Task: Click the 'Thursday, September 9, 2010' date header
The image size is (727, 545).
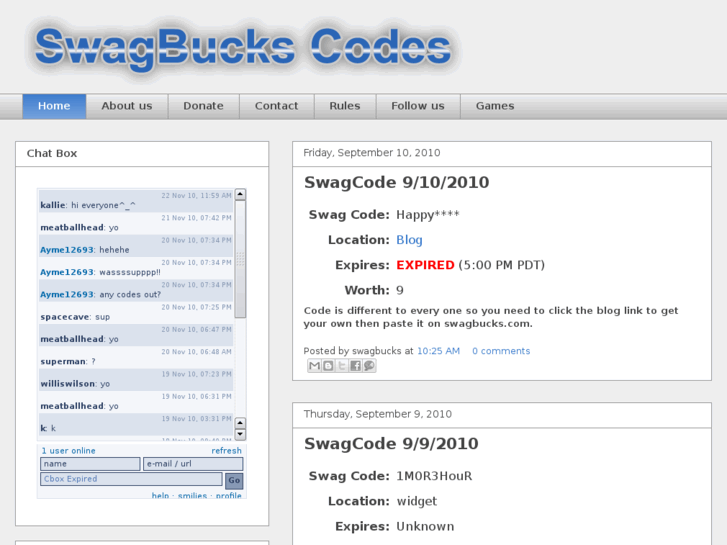Action: [x=378, y=414]
